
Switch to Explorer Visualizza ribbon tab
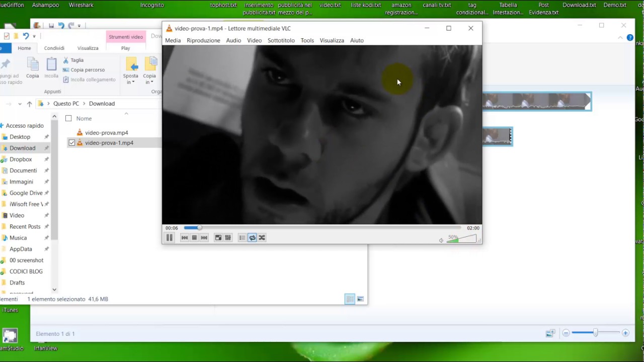point(88,48)
